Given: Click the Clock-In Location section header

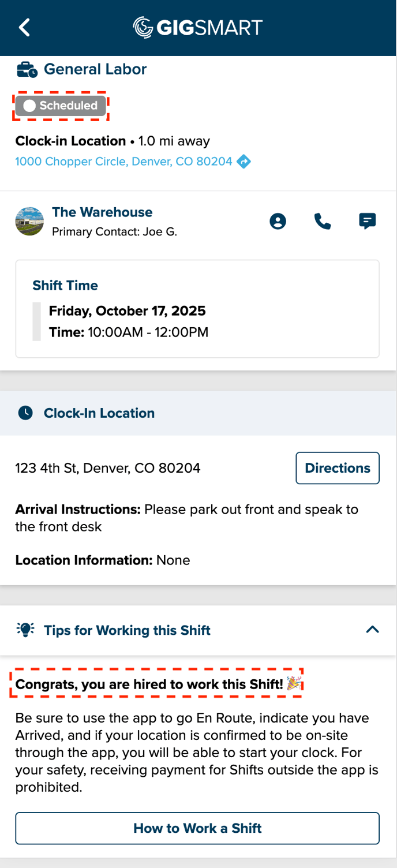Looking at the screenshot, I should 99,413.
